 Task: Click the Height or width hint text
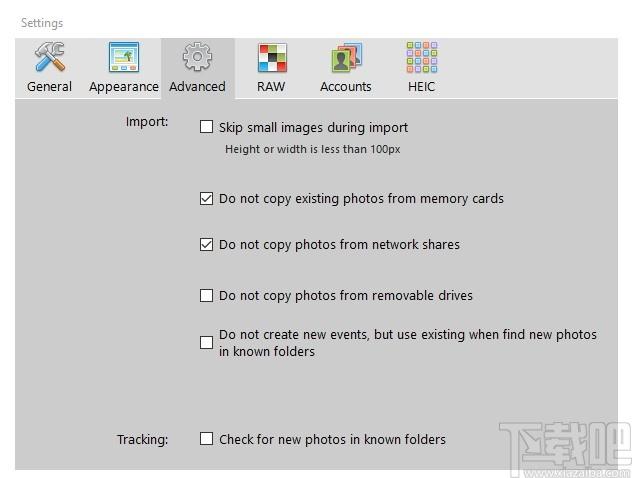click(x=313, y=149)
